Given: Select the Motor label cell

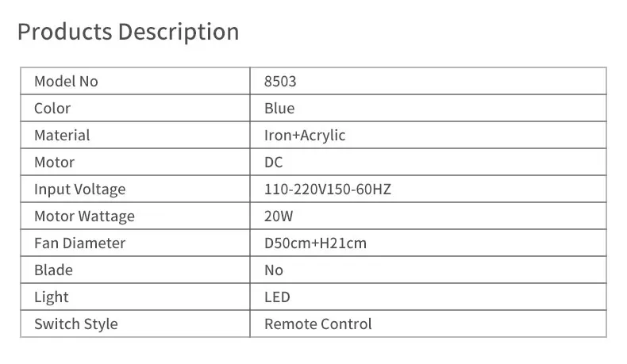Looking at the screenshot, I should 54,163.
